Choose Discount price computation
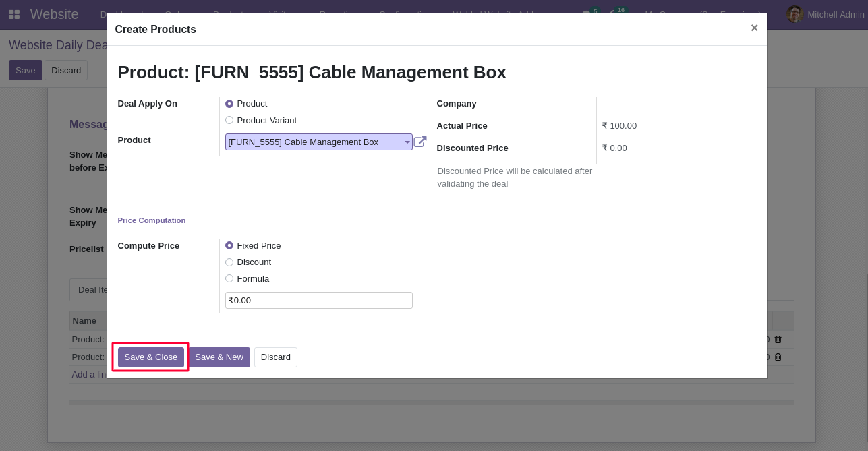The width and height of the screenshot is (868, 451). coord(229,262)
